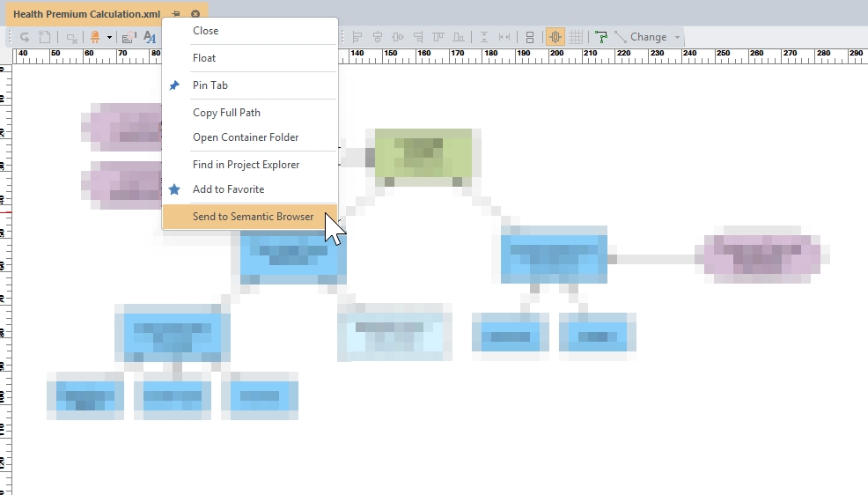Select Copy Full Path menu entry

[x=250, y=113]
